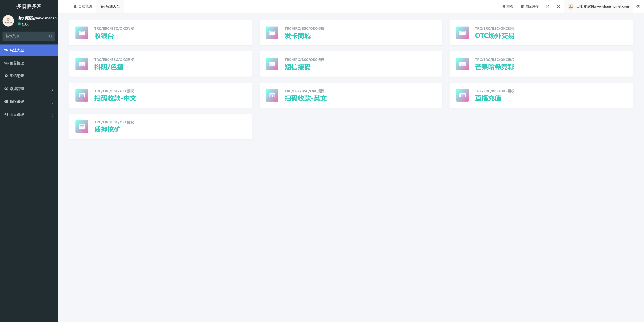Click the 发卡商城 card icon

tap(272, 33)
